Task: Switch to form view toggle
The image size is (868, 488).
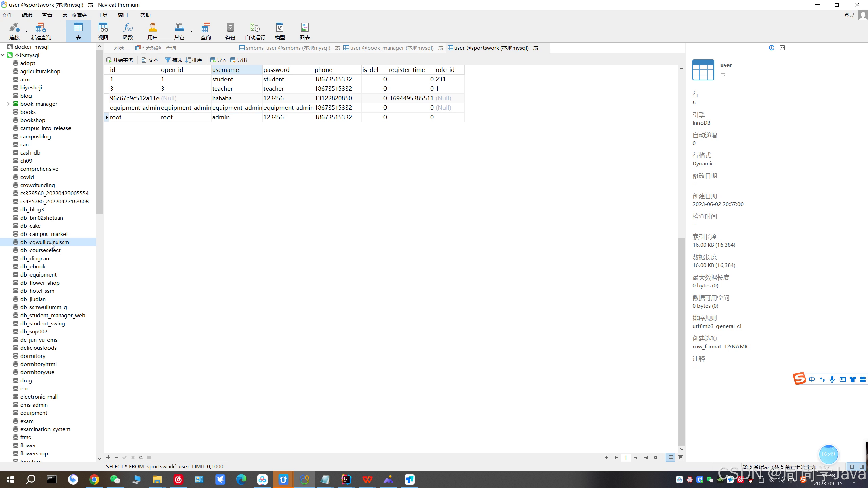Action: (680, 457)
